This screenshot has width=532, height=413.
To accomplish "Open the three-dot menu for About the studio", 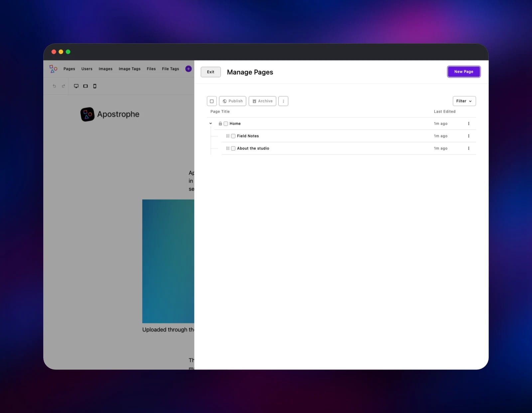I will [469, 148].
